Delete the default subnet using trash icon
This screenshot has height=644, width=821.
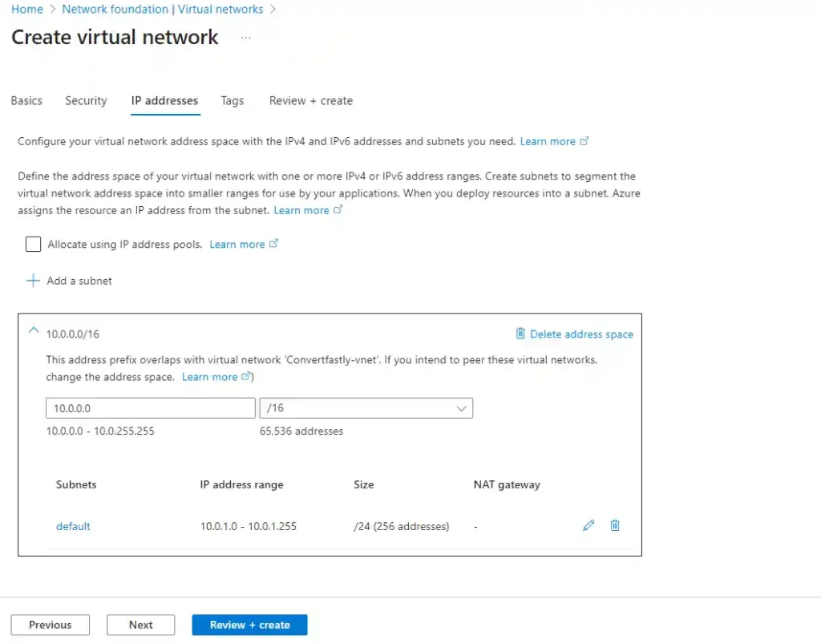click(x=615, y=525)
